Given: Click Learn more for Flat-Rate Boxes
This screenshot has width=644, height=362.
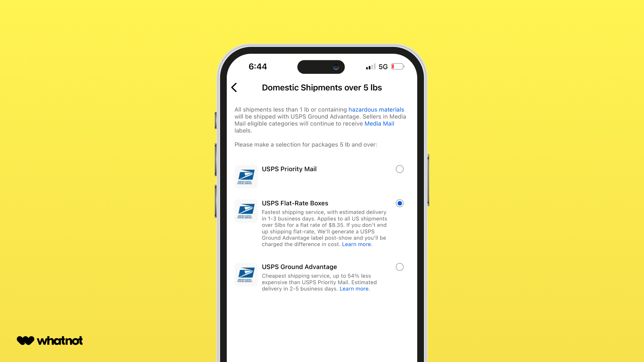Looking at the screenshot, I should tap(356, 244).
